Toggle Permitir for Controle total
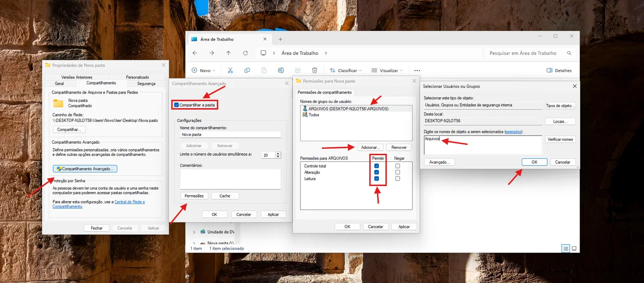644x283 pixels. coord(376,166)
